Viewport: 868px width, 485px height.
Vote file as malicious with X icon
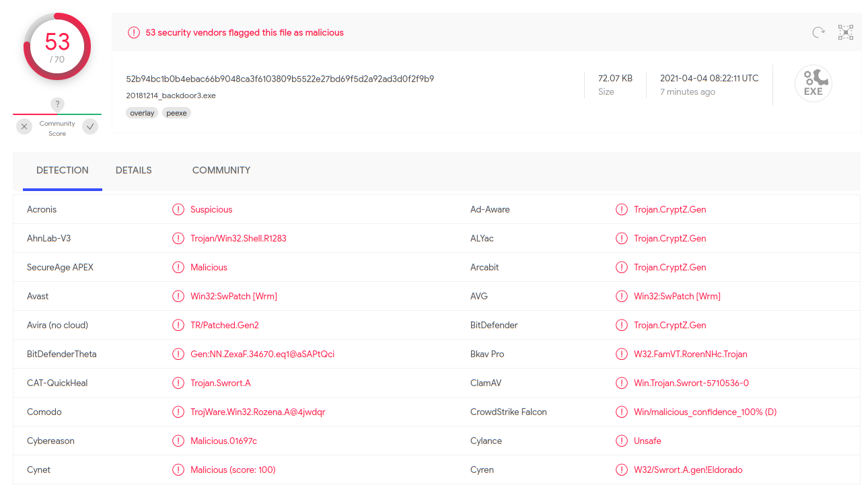tap(24, 126)
